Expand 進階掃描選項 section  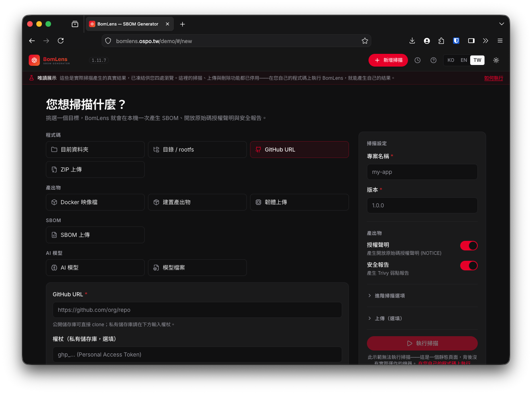click(422, 295)
